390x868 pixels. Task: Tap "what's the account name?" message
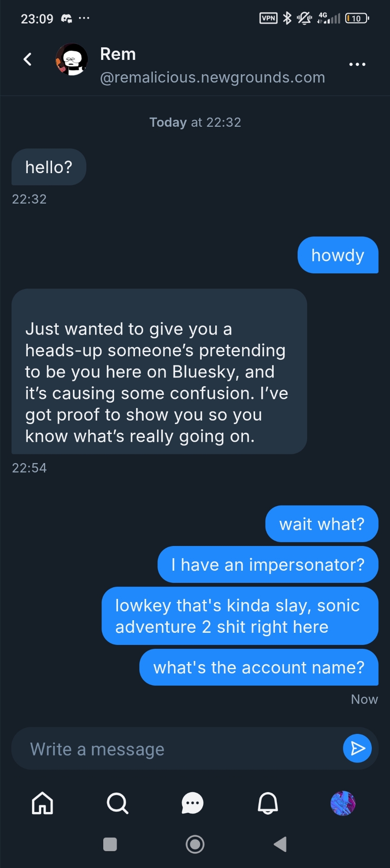(259, 667)
